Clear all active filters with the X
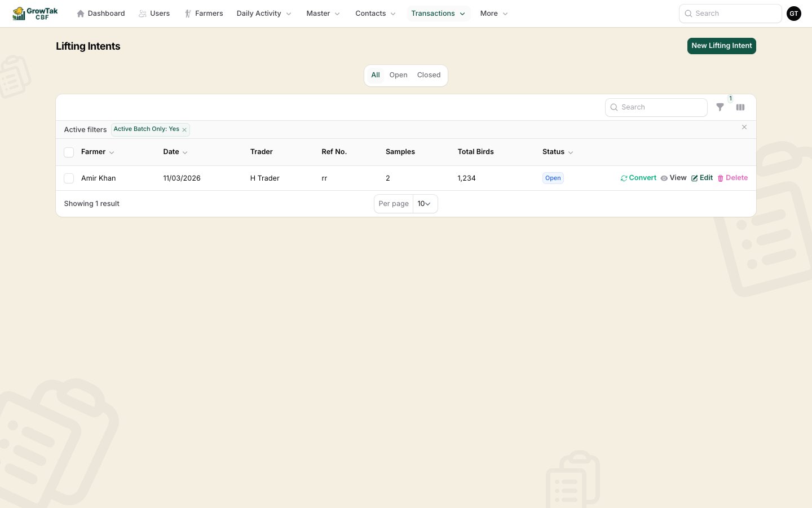This screenshot has width=812, height=508. (x=744, y=128)
